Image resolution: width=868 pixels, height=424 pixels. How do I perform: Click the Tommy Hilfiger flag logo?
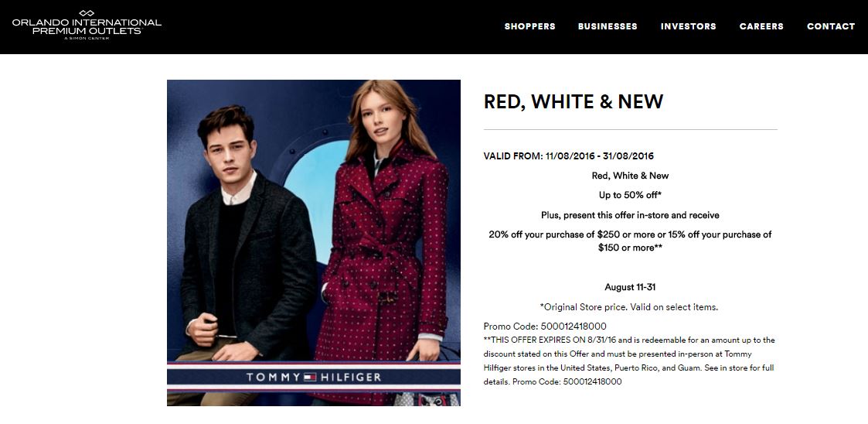pos(310,378)
